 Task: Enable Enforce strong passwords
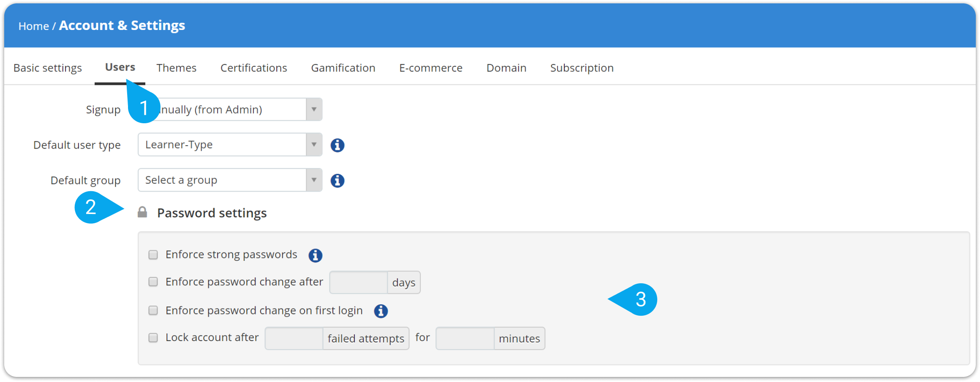[153, 254]
